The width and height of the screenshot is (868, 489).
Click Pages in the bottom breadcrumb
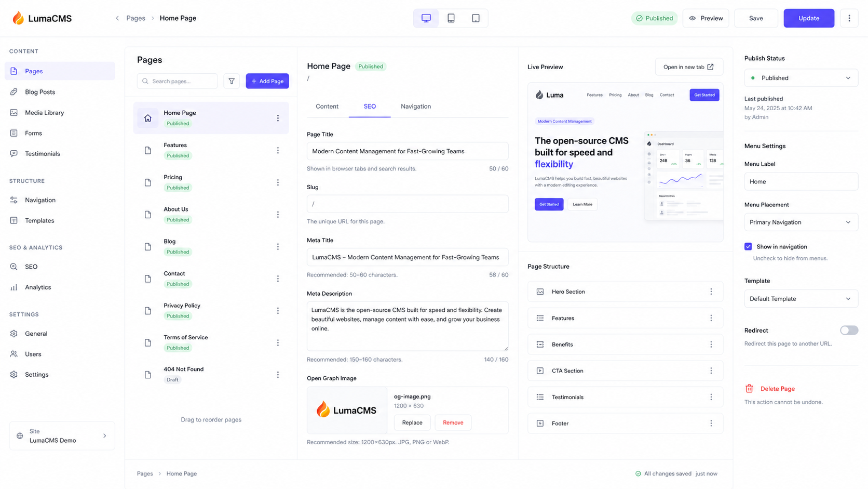[x=145, y=474]
